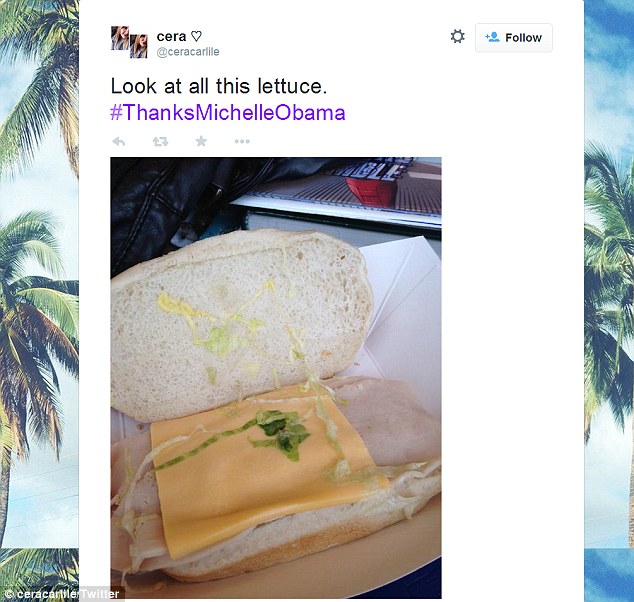The height and width of the screenshot is (602, 634).
Task: Open the #ThanksMichelleObama hashtag
Action: 228,112
